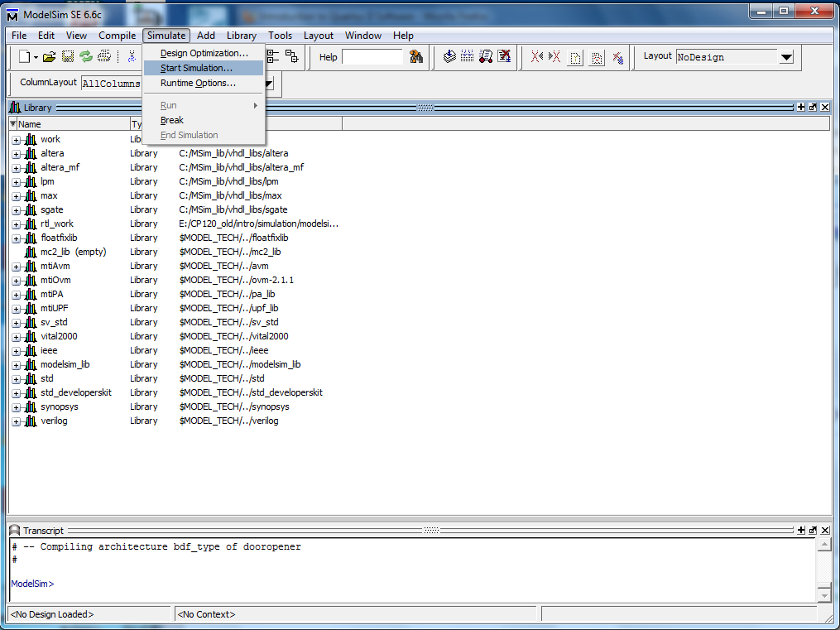Click the dotted document toolbar icon
The image size is (840, 630).
click(596, 57)
